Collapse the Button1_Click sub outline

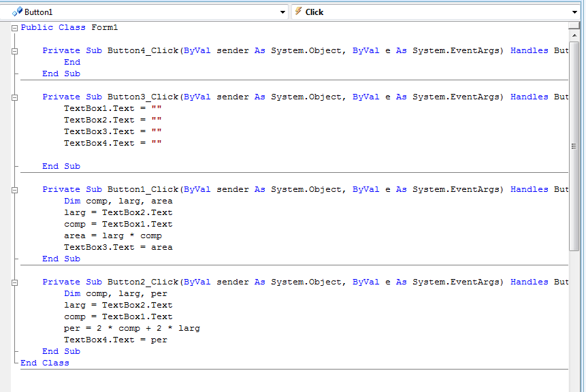coord(14,190)
